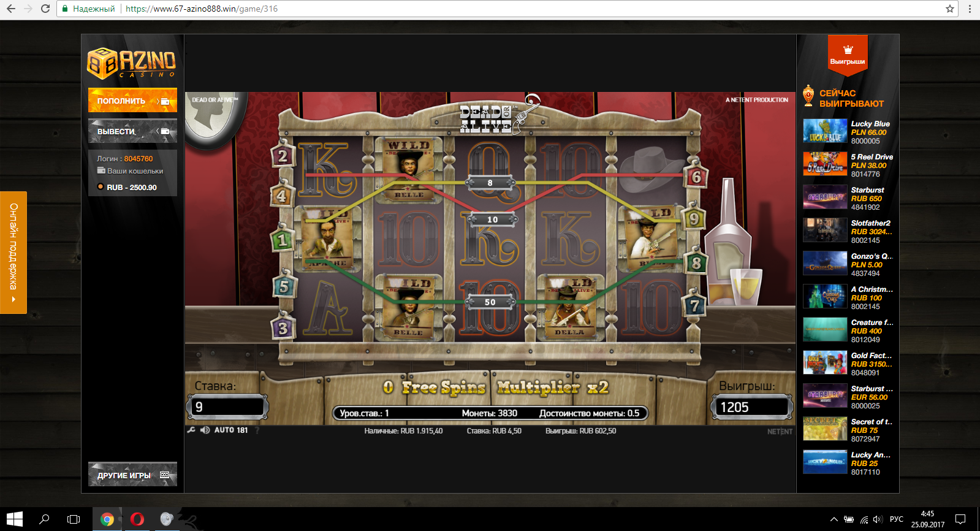980x531 pixels.
Task: Select payline marker number 4
Action: coord(281,196)
